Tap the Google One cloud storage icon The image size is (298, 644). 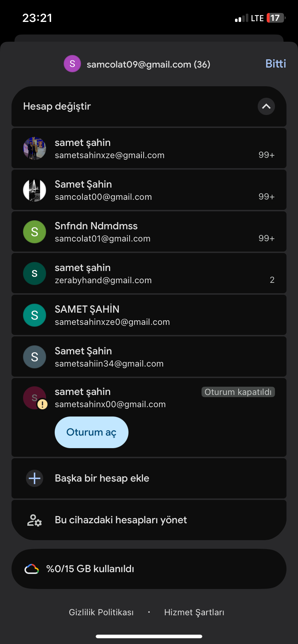(x=32, y=569)
